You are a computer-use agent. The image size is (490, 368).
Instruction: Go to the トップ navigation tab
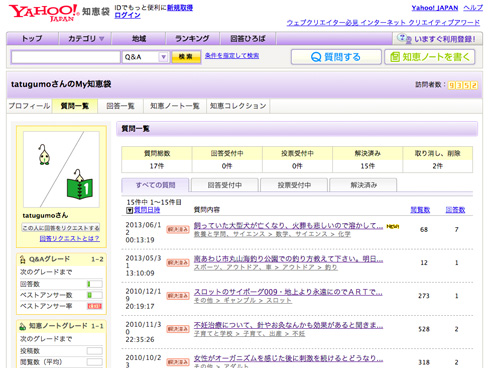[x=32, y=39]
